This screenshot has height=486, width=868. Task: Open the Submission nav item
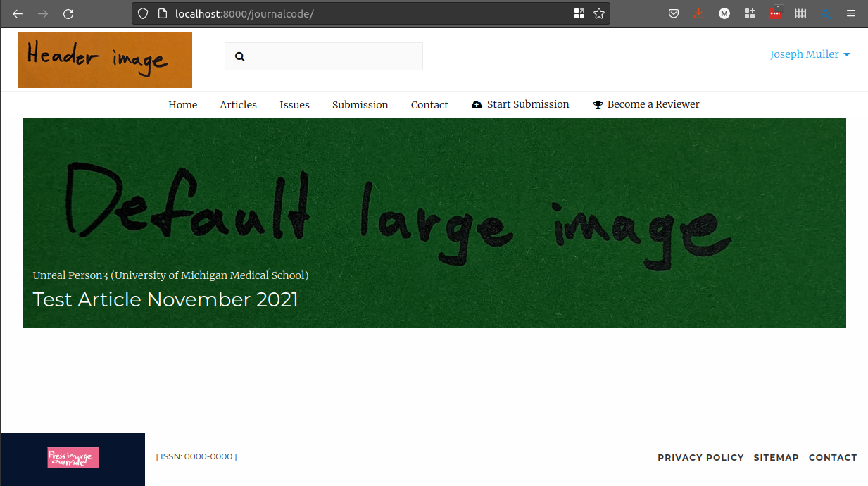(360, 105)
